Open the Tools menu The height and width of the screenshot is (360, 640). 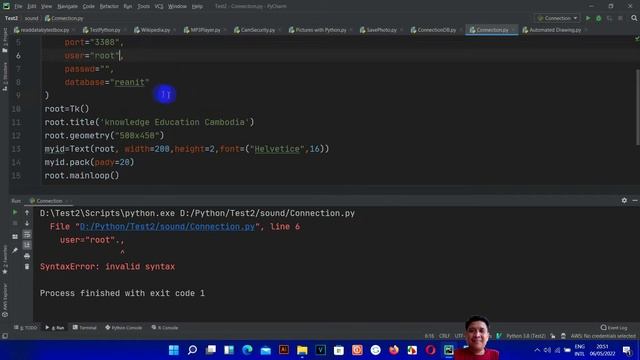[143, 6]
